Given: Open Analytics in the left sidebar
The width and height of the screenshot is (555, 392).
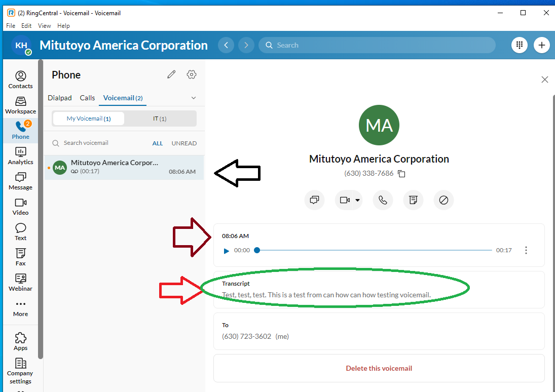Looking at the screenshot, I should [20, 155].
